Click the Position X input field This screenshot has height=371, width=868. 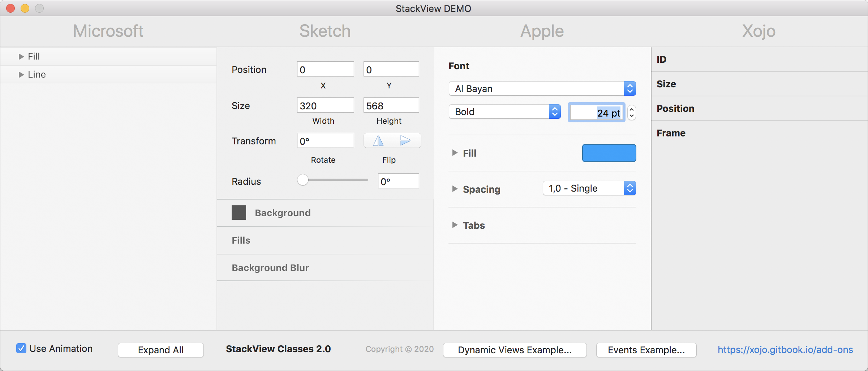(x=325, y=69)
